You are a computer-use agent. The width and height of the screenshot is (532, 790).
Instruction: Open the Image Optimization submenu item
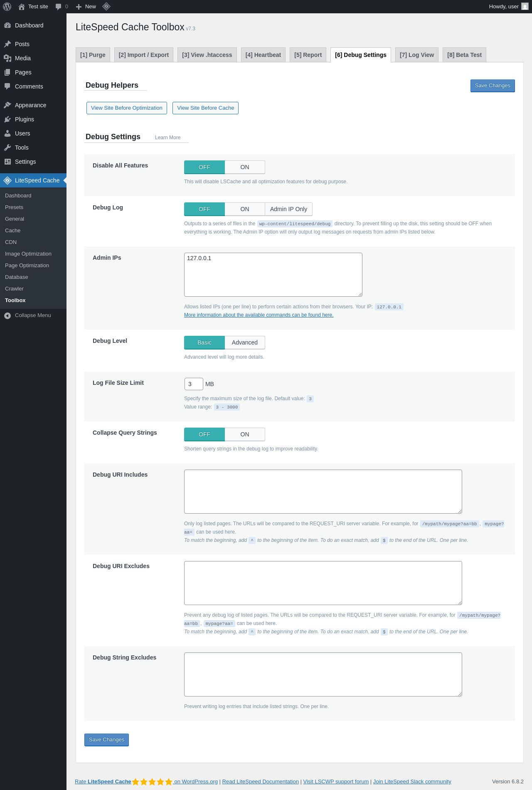click(x=33, y=254)
